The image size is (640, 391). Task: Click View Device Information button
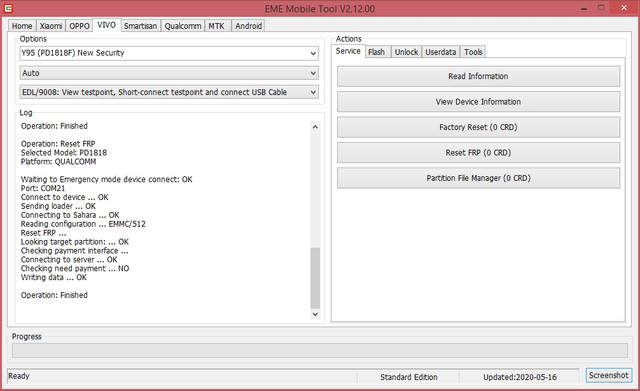pyautogui.click(x=478, y=102)
